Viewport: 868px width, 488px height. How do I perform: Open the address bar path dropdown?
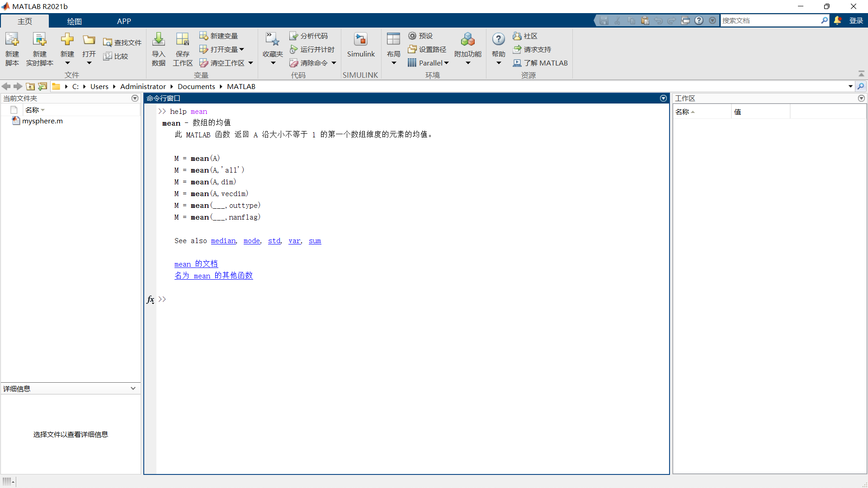click(850, 86)
